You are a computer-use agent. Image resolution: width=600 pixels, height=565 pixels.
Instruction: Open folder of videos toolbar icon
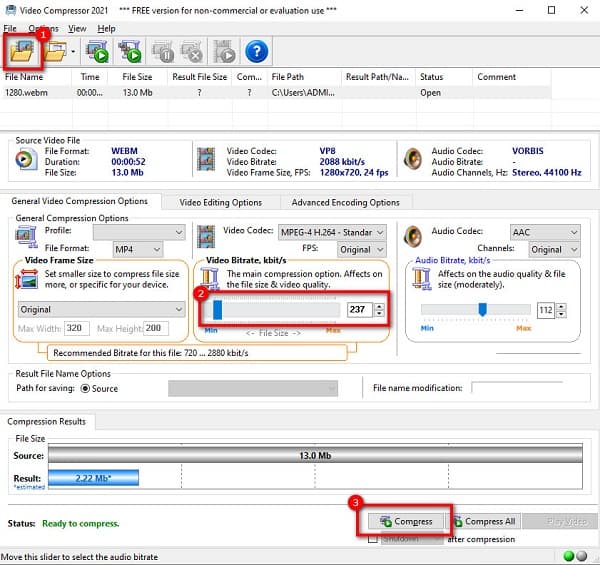pyautogui.click(x=56, y=51)
